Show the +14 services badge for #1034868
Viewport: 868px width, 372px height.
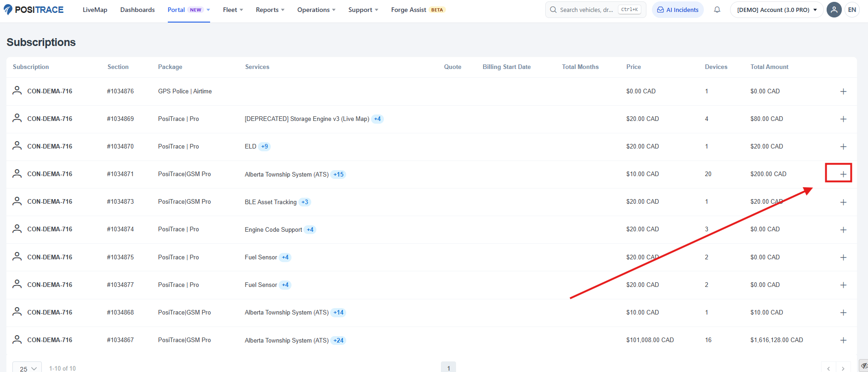pos(338,312)
